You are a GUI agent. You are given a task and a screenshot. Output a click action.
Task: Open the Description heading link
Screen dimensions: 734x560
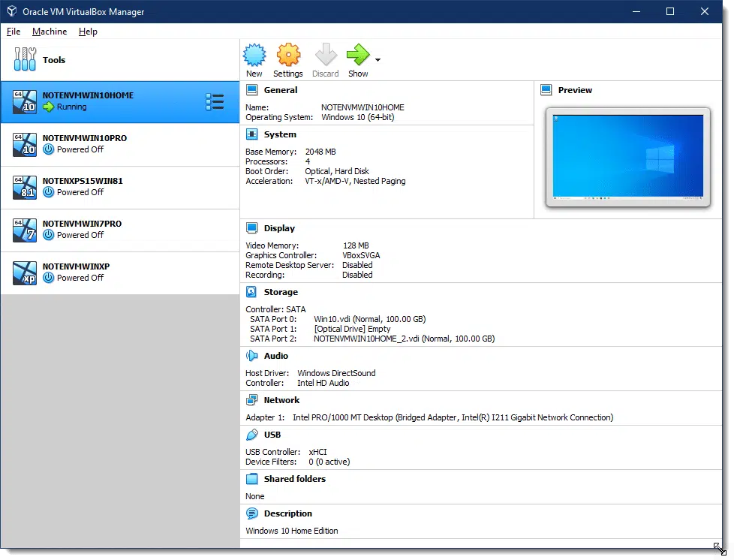pyautogui.click(x=288, y=513)
